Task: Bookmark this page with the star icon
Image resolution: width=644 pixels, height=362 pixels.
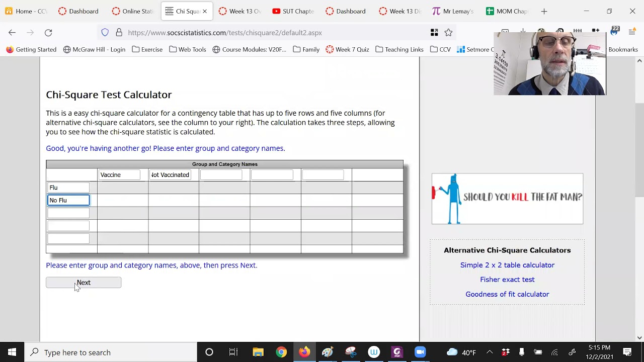Action: coord(448,33)
